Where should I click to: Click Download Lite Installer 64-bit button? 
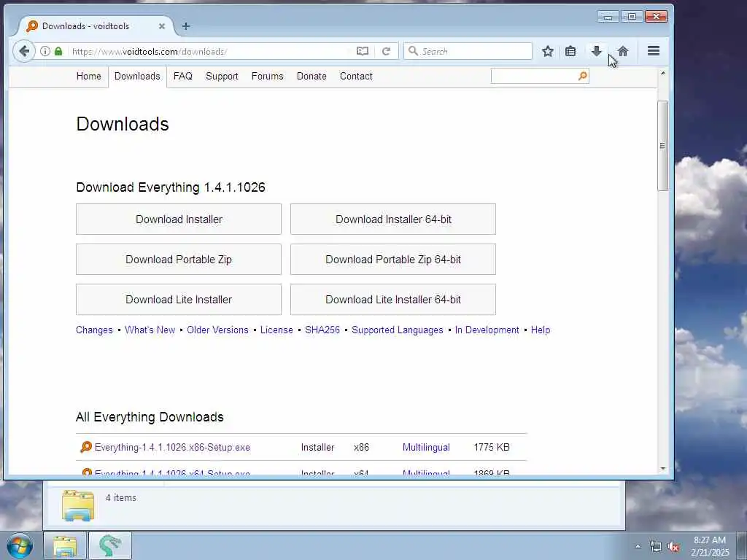pos(393,299)
